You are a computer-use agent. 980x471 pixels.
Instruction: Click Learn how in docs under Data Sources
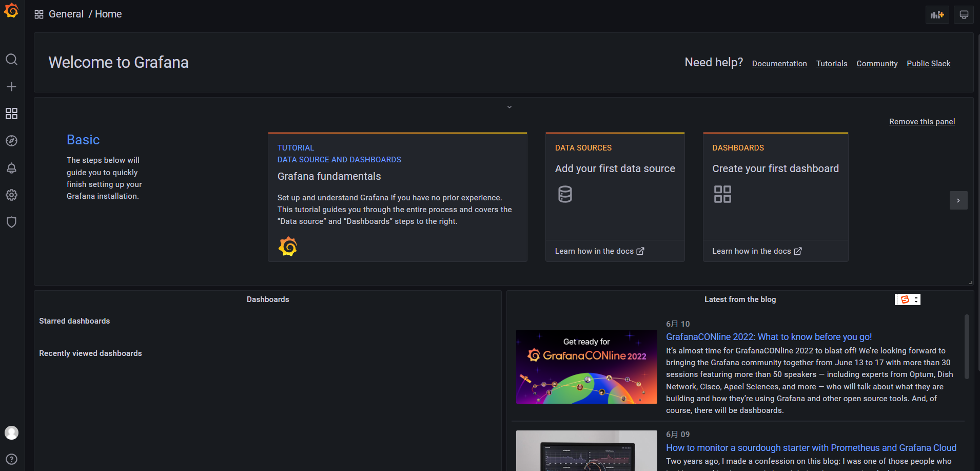pos(594,251)
